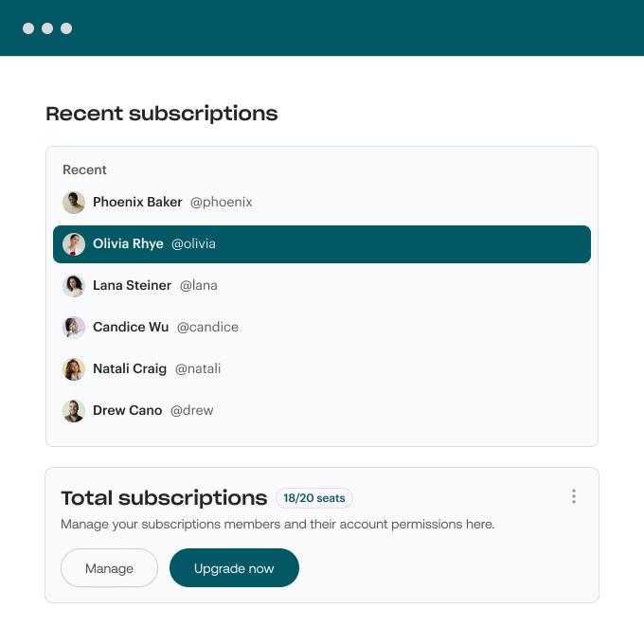This screenshot has width=644, height=644.
Task: Click the @drew username handle
Action: tap(191, 411)
